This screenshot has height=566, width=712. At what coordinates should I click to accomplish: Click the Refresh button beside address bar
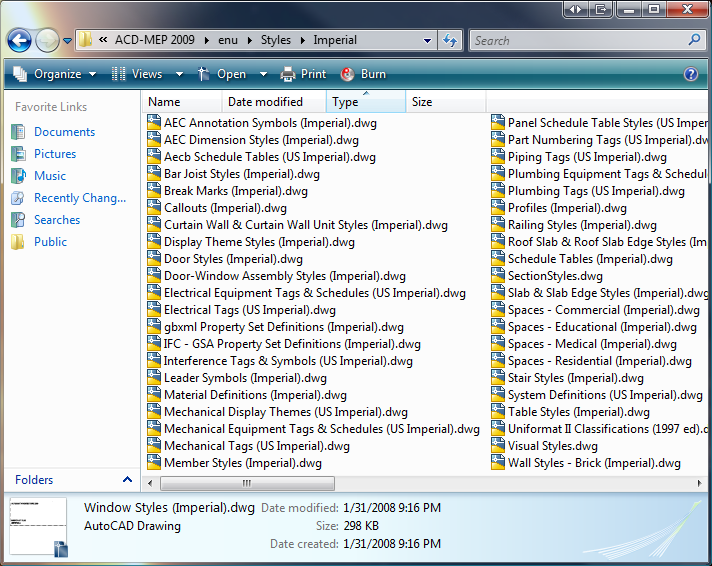tap(450, 41)
